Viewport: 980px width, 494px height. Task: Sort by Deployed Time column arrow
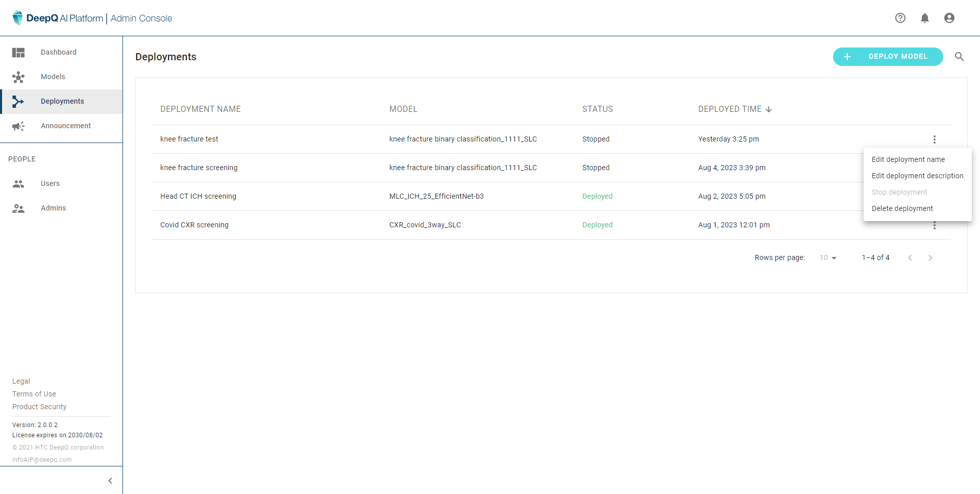(x=769, y=109)
